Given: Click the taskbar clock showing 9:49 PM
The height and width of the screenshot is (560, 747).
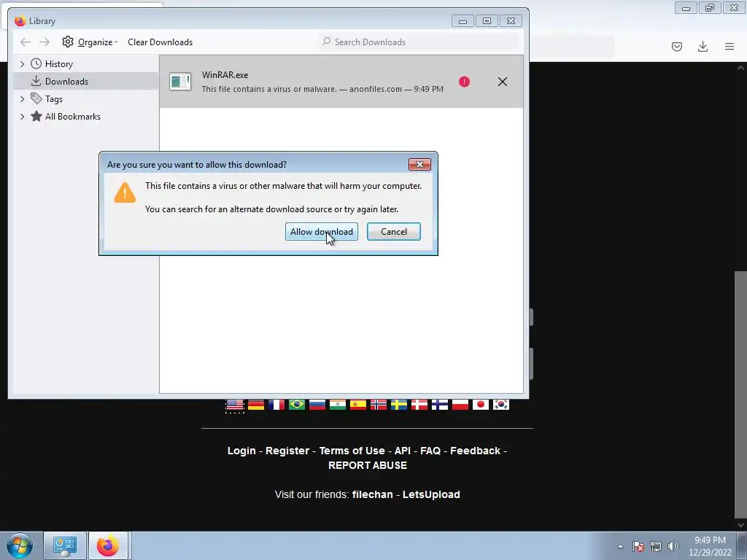Looking at the screenshot, I should coord(710,546).
